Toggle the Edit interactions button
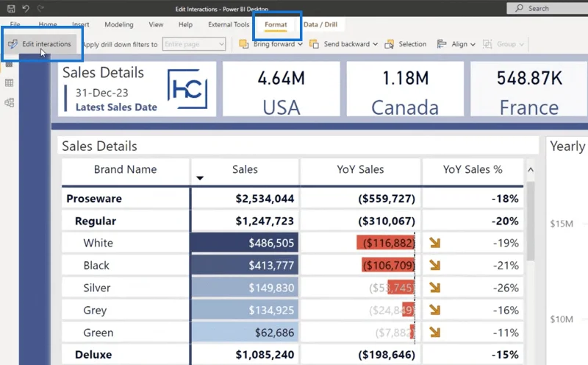Screen dimensions: 588x365 40,44
